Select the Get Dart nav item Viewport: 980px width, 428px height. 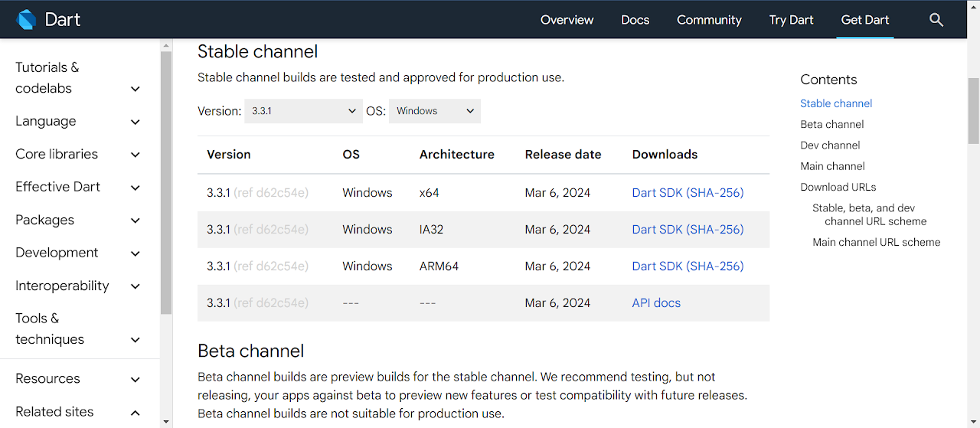(864, 20)
